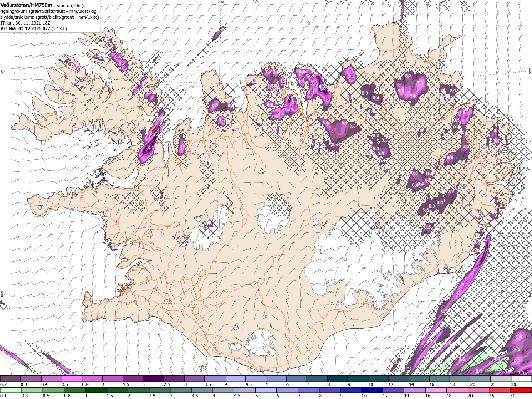
Task: Click the 'Veðurstofan/HM750m' title text
Action: (27, 5)
